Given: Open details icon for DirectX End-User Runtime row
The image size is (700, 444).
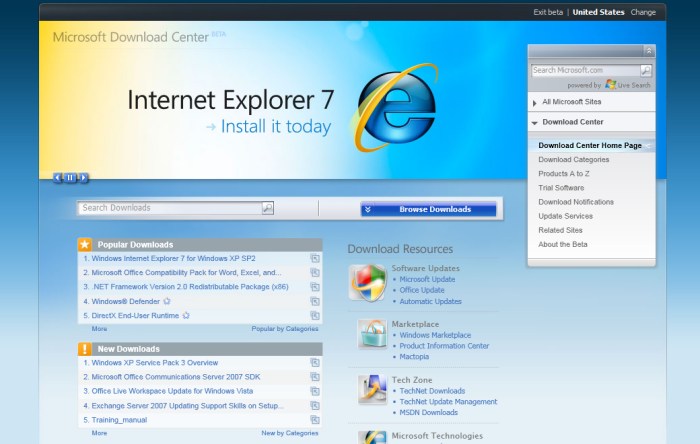Looking at the screenshot, I should click(x=315, y=315).
